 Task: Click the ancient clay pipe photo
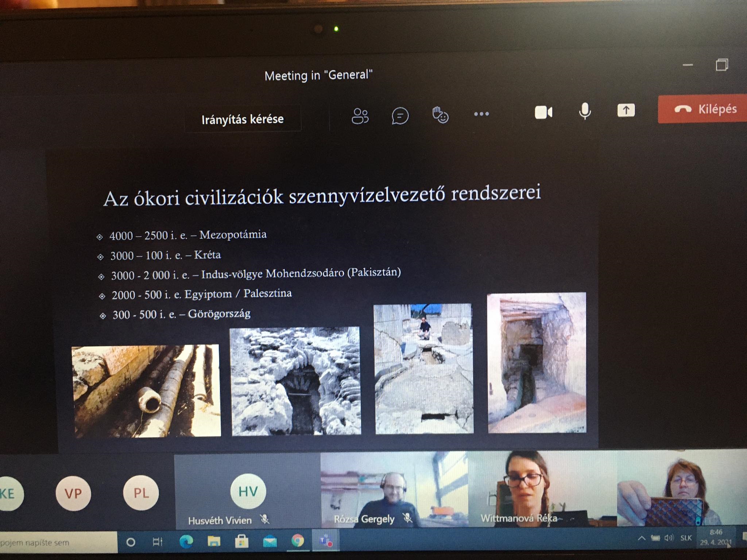[x=147, y=391]
